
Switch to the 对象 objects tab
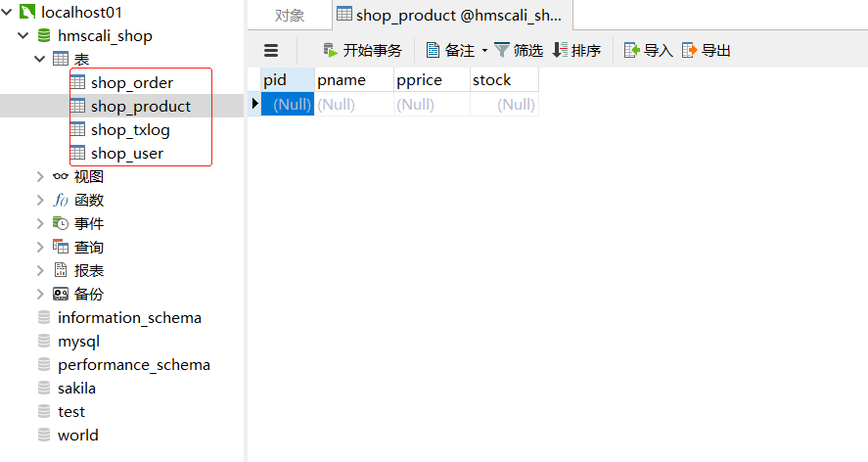290,16
